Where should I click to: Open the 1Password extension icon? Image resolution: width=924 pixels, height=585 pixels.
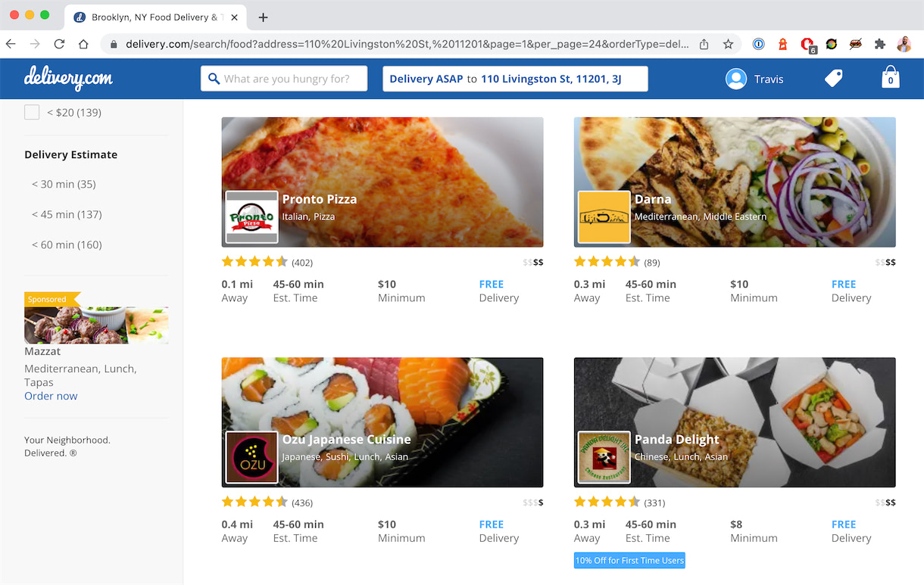click(x=758, y=44)
